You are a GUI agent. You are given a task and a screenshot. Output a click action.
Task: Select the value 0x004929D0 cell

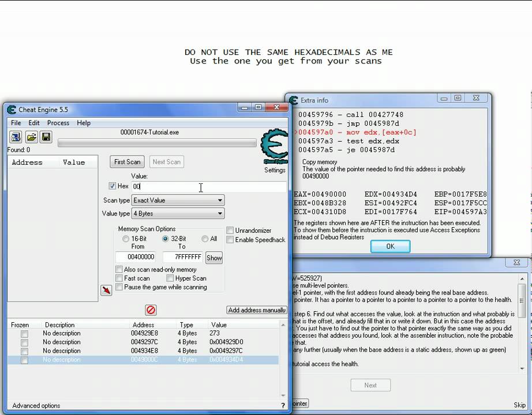tap(226, 342)
